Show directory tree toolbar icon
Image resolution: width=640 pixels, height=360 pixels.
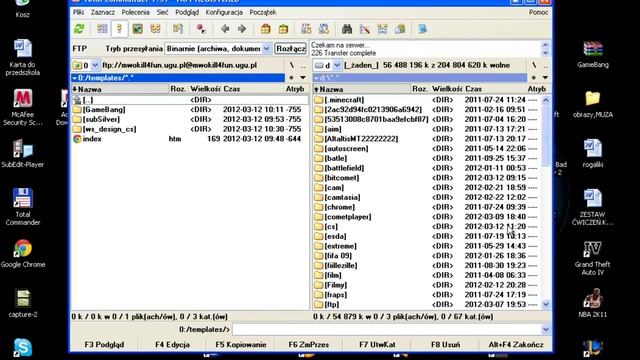click(x=156, y=29)
